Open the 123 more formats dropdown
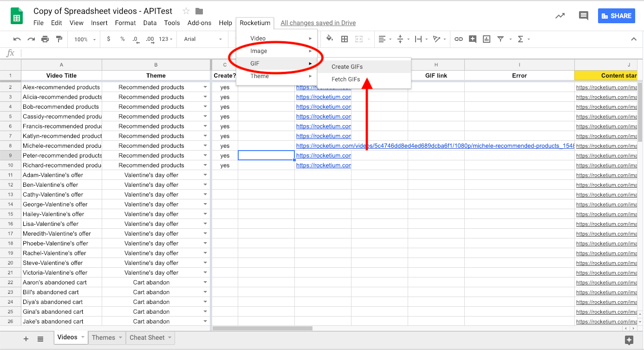The height and width of the screenshot is (350, 644). pos(166,39)
